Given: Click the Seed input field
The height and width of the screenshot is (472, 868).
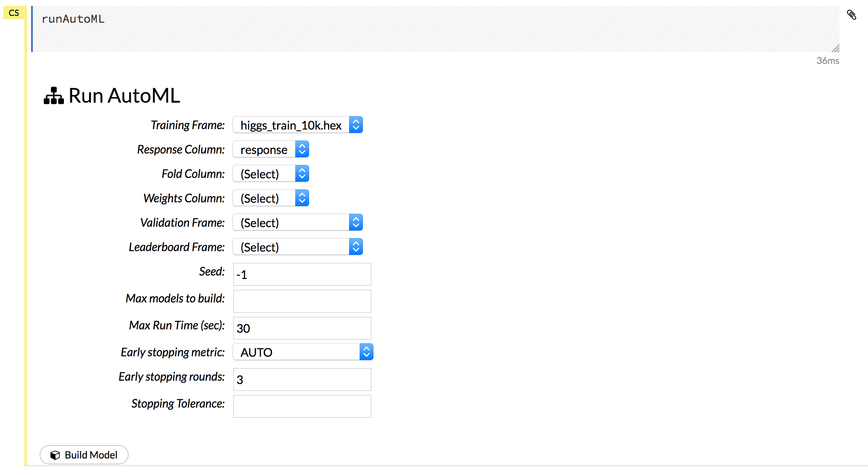Looking at the screenshot, I should (302, 274).
